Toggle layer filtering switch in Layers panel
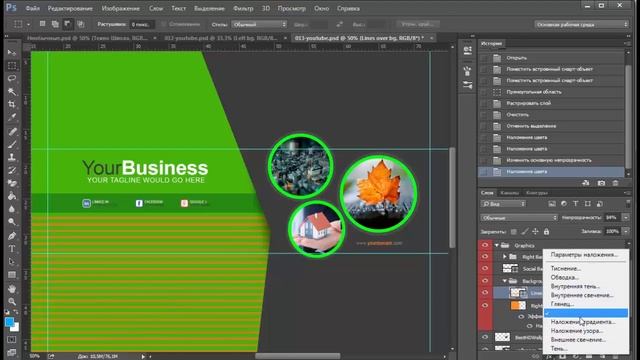 pyautogui.click(x=628, y=203)
